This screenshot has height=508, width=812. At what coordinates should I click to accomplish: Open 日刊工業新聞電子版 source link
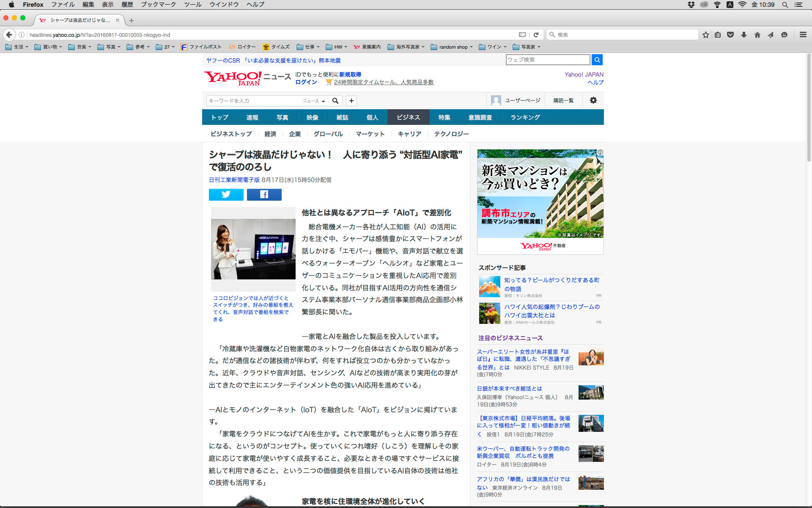pos(234,180)
